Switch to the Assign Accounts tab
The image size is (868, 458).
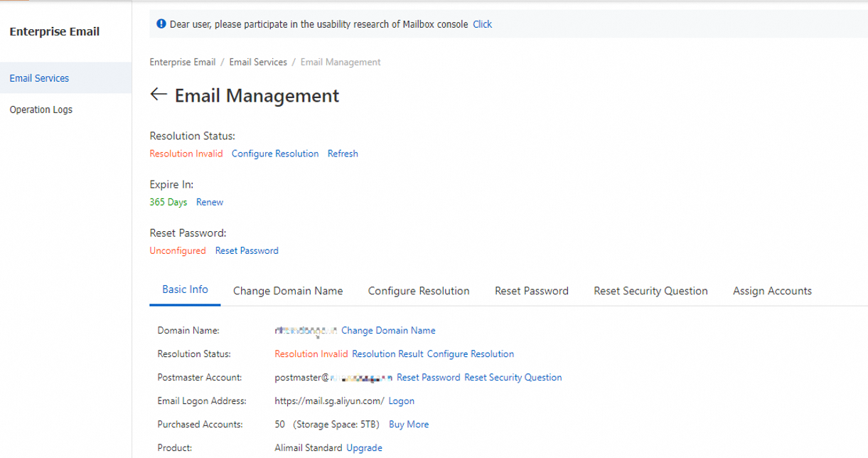772,291
